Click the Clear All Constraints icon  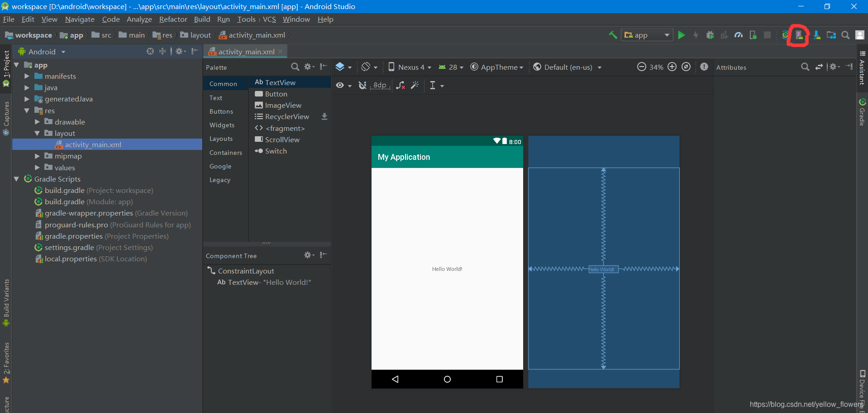(401, 85)
